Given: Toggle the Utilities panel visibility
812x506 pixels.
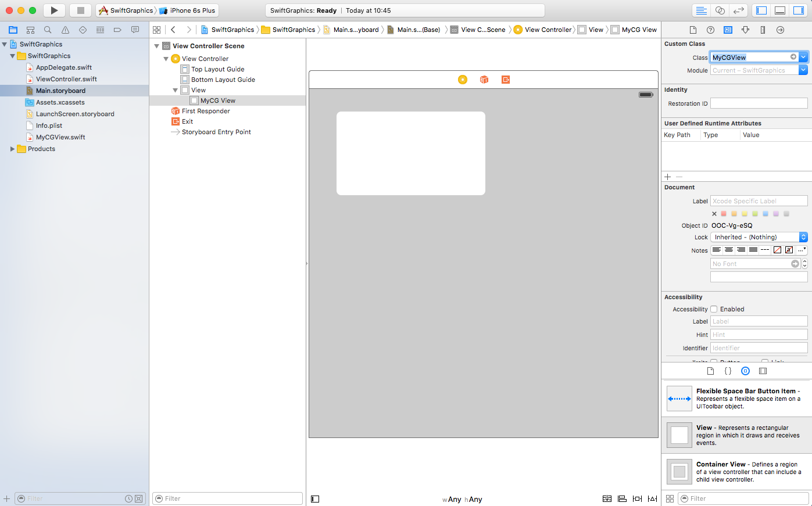Looking at the screenshot, I should (x=799, y=10).
